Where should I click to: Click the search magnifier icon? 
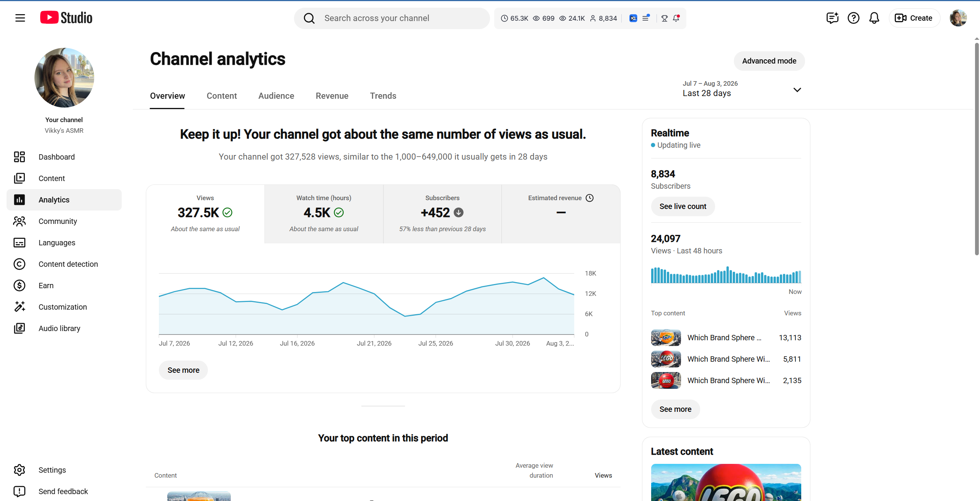(x=309, y=18)
